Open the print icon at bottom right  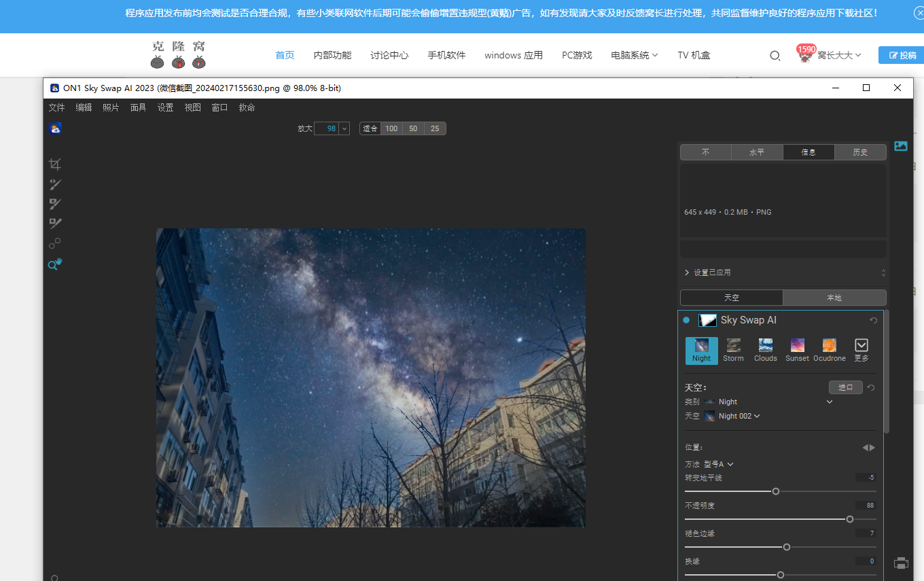901,563
